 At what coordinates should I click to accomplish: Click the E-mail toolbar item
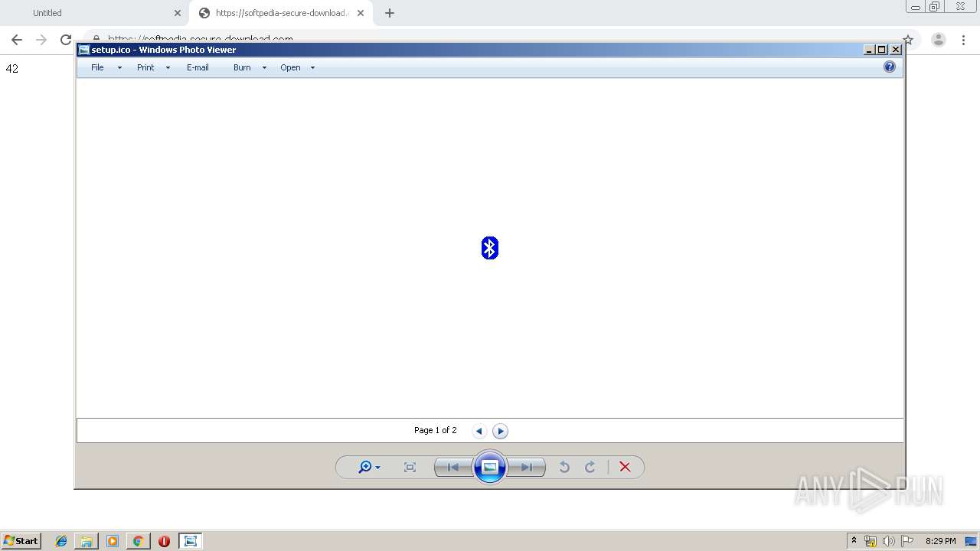(x=198, y=67)
